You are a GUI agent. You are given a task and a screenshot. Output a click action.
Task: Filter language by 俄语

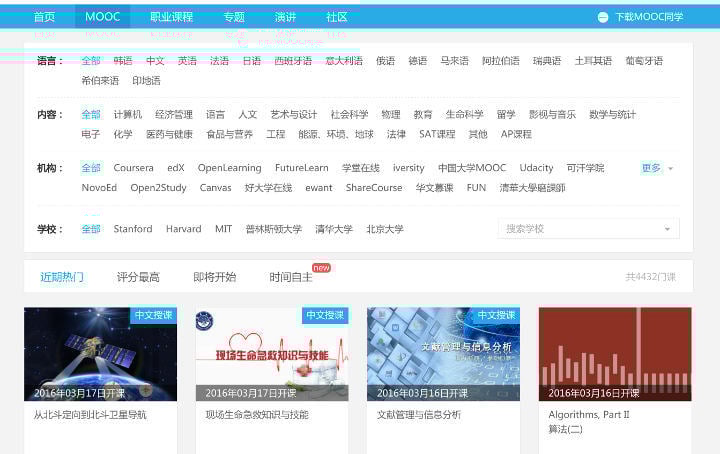point(386,61)
